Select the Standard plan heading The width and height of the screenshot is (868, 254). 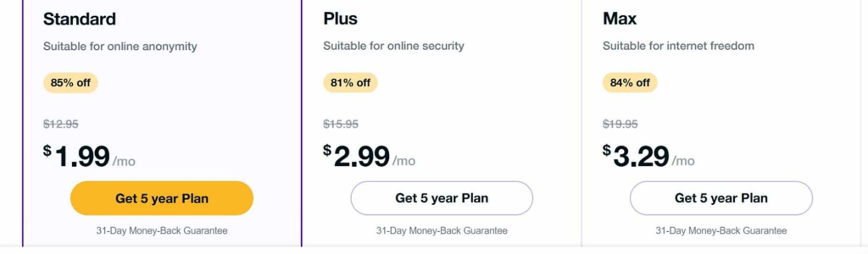[x=79, y=19]
